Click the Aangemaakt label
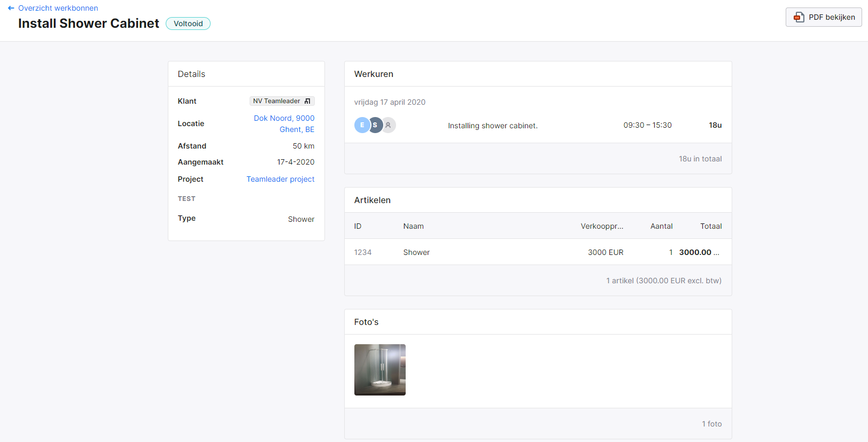 (x=200, y=162)
